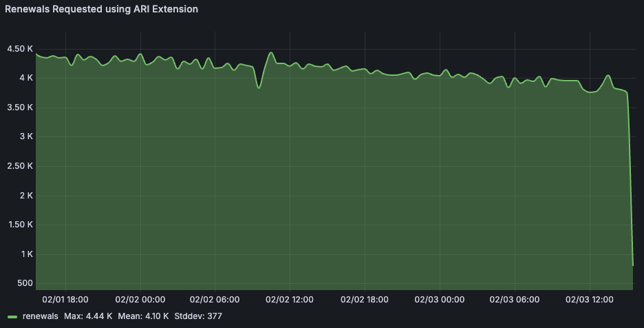
Task: Click the 02/03 06:00 time axis label
Action: click(x=515, y=300)
